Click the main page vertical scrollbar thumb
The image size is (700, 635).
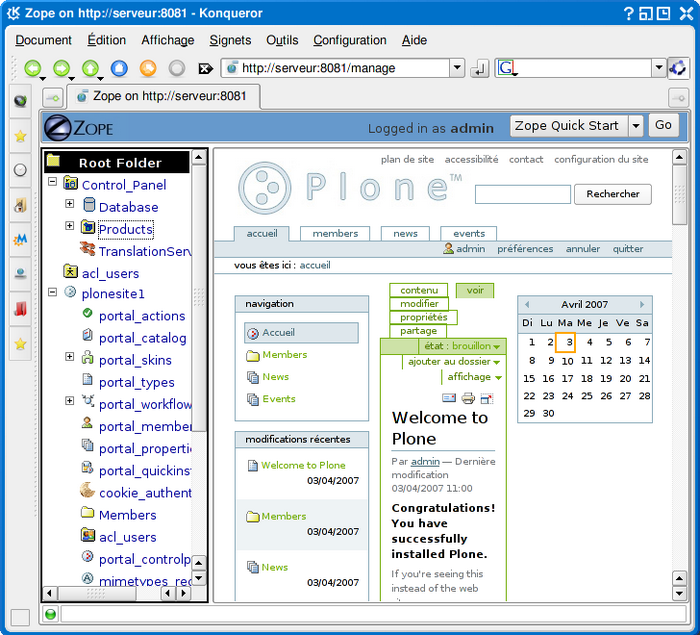(x=679, y=195)
